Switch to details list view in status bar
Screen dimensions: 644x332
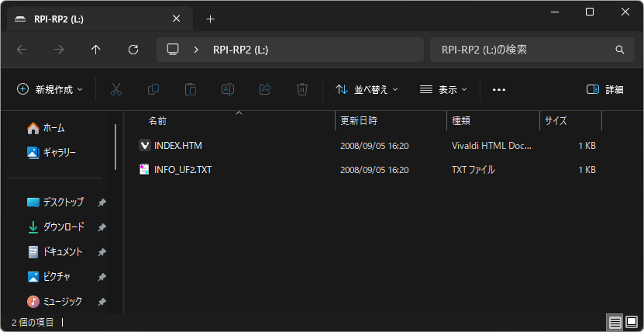point(615,323)
